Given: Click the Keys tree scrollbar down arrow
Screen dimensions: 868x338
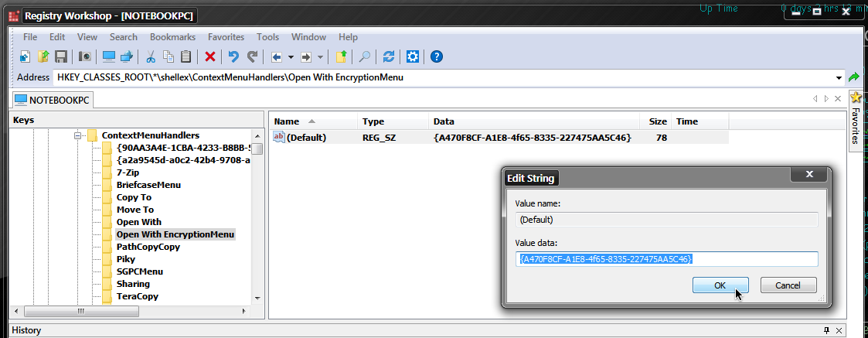Looking at the screenshot, I should click(x=257, y=298).
